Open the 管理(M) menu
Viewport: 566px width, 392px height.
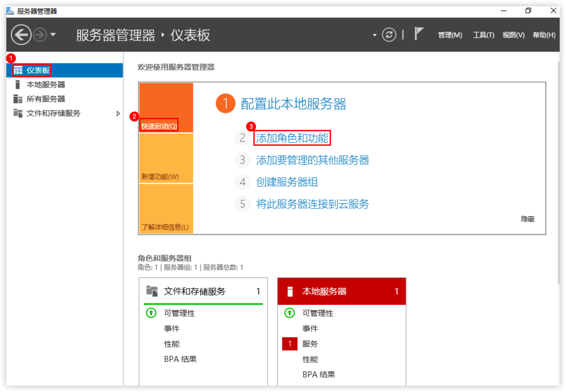point(450,35)
